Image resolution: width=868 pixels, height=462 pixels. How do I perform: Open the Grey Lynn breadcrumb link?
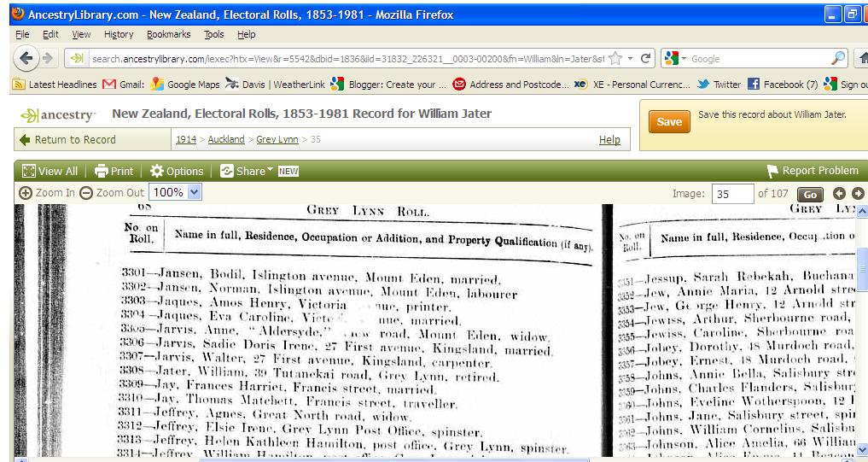pos(277,139)
